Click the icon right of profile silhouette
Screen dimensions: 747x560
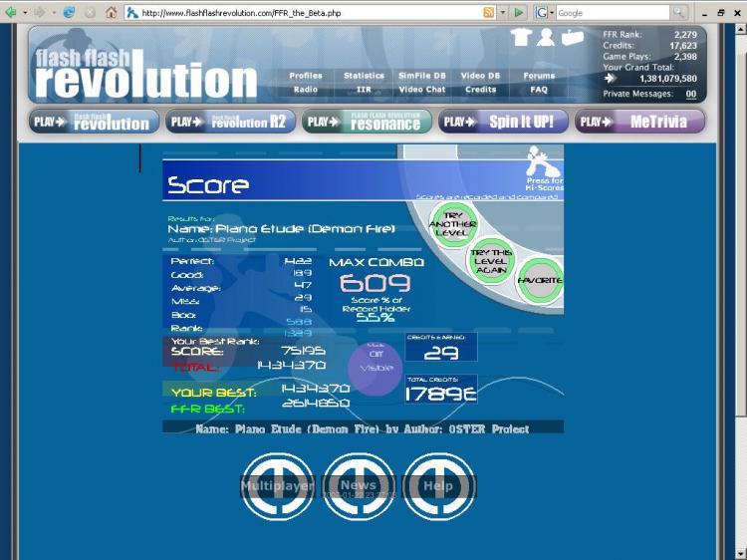coord(573,38)
